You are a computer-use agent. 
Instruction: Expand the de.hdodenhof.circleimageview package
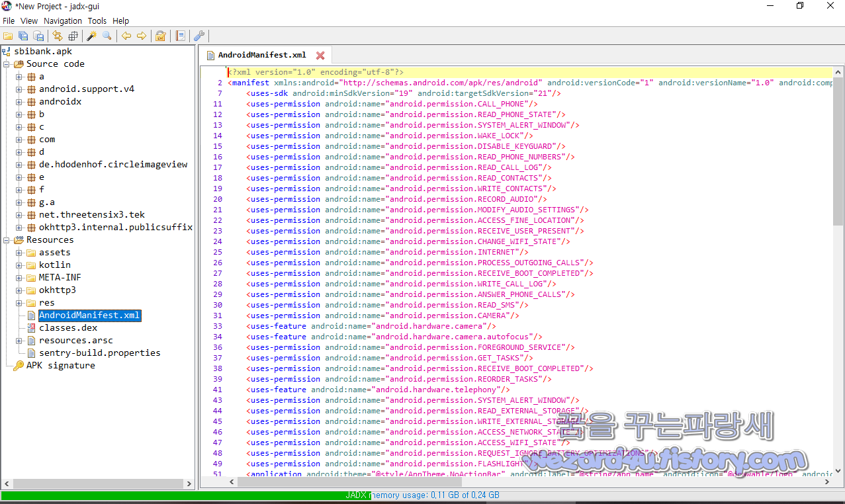pos(19,165)
